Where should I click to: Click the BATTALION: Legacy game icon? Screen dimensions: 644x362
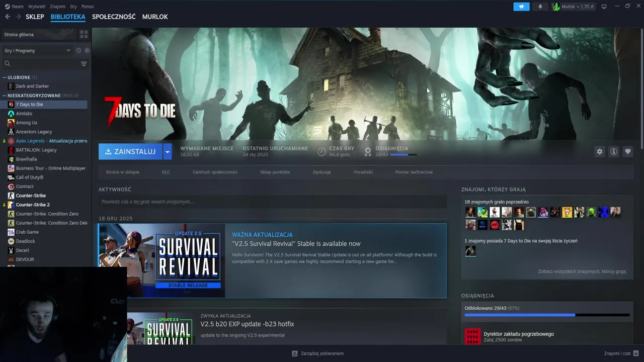click(11, 150)
